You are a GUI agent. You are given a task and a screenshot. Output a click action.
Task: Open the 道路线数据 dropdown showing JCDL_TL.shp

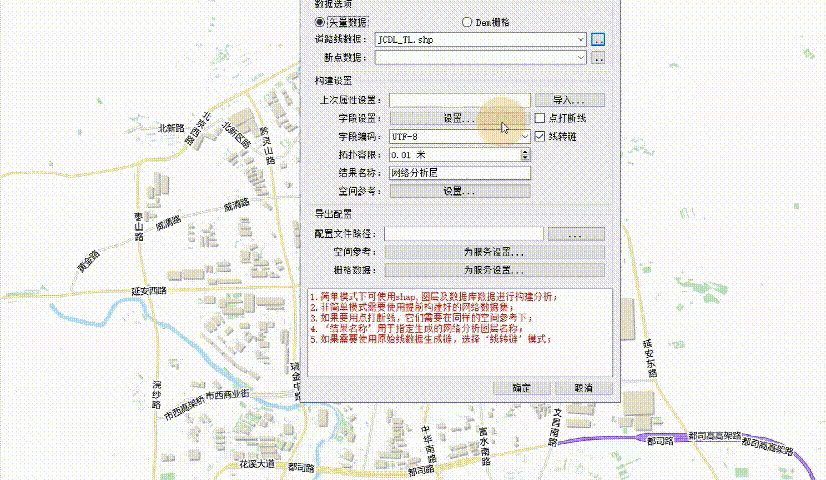[480, 40]
